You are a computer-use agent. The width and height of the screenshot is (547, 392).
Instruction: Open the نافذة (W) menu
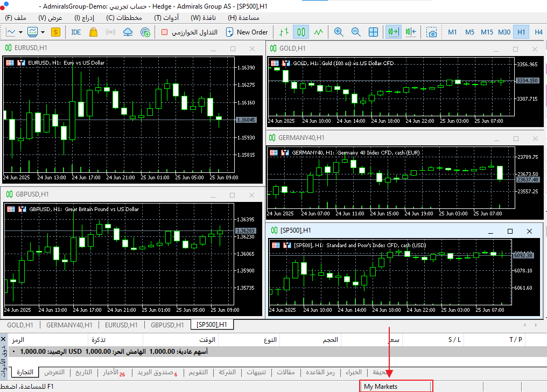click(x=203, y=18)
